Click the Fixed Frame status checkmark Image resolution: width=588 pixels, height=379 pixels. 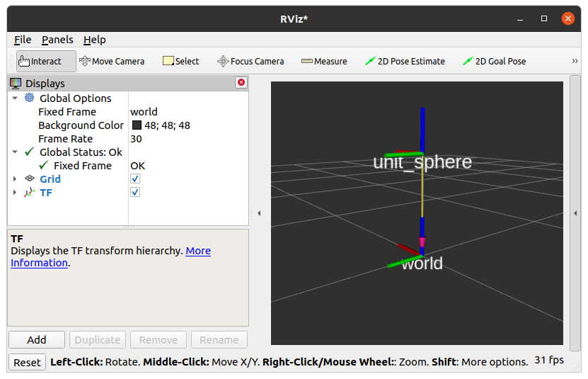[43, 165]
